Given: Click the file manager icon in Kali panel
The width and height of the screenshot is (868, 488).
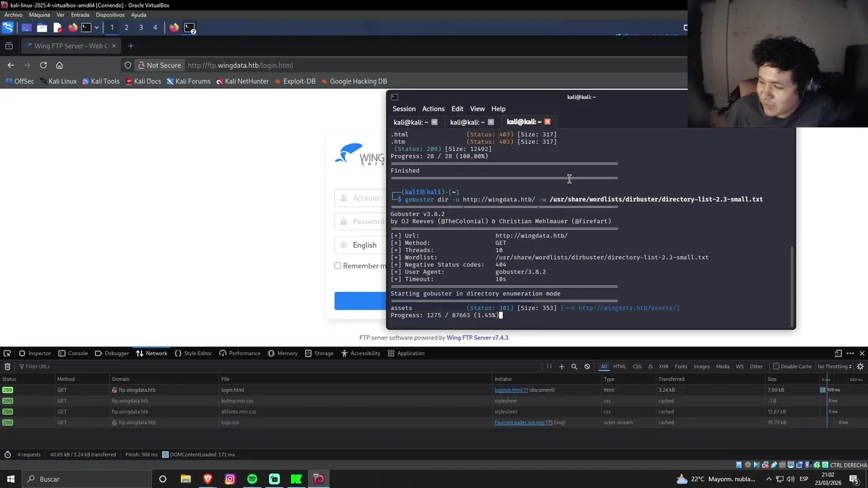Looking at the screenshot, I should tap(42, 28).
